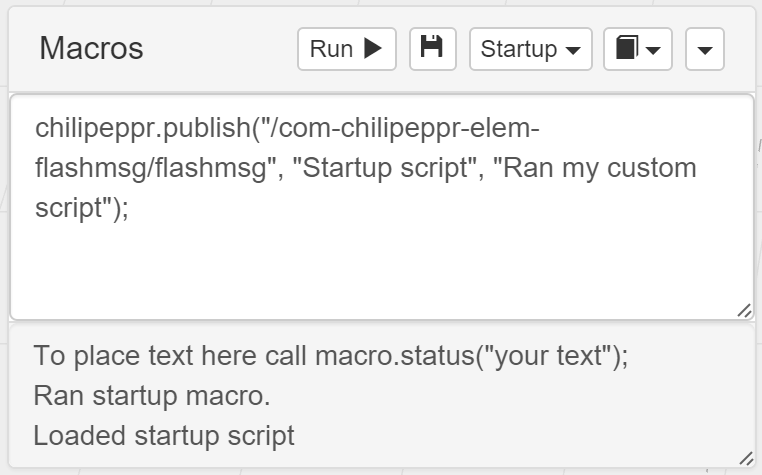Open the Startup dropdown menu

click(x=530, y=49)
